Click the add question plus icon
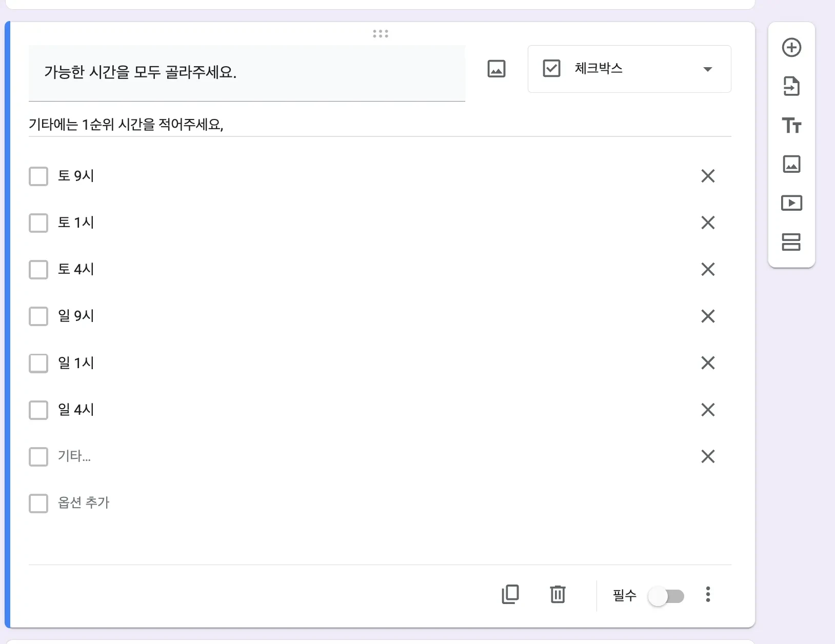This screenshot has width=835, height=644. tap(791, 48)
